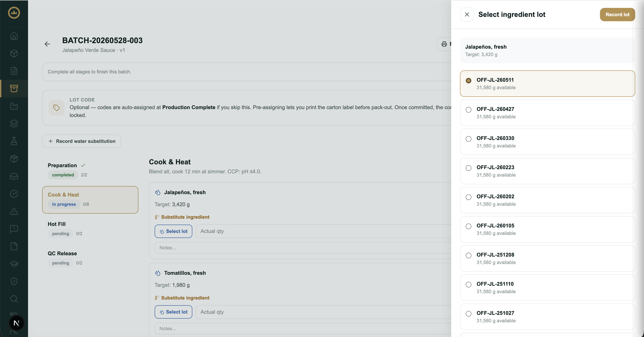This screenshot has width=644, height=337.
Task: Click Select lot for Jalapeños, fresh
Action: click(x=173, y=231)
